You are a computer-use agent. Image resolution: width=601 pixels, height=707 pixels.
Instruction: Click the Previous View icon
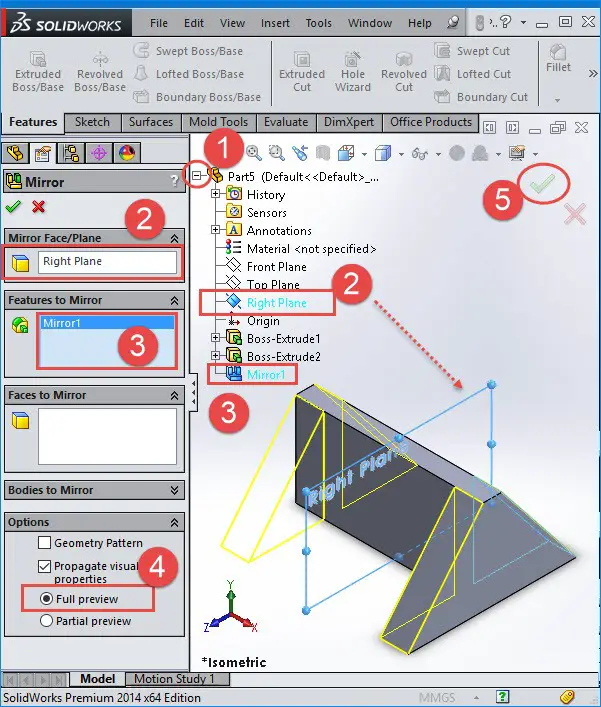(x=300, y=153)
